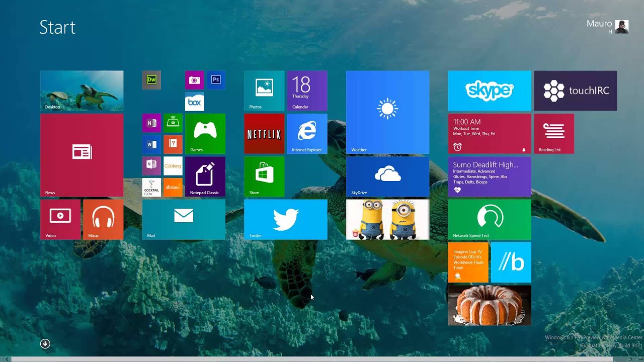Open the Windows Store tile
Screen dimensions: 644x362
[x=264, y=176]
